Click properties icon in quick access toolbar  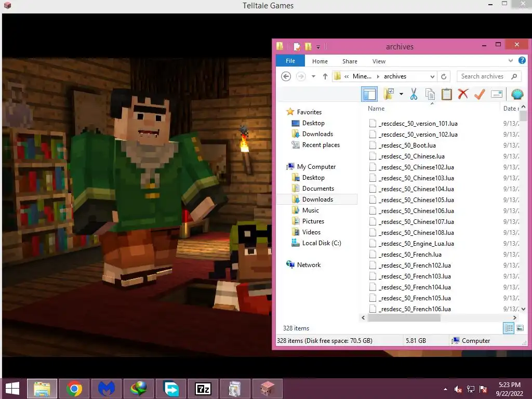click(x=297, y=46)
